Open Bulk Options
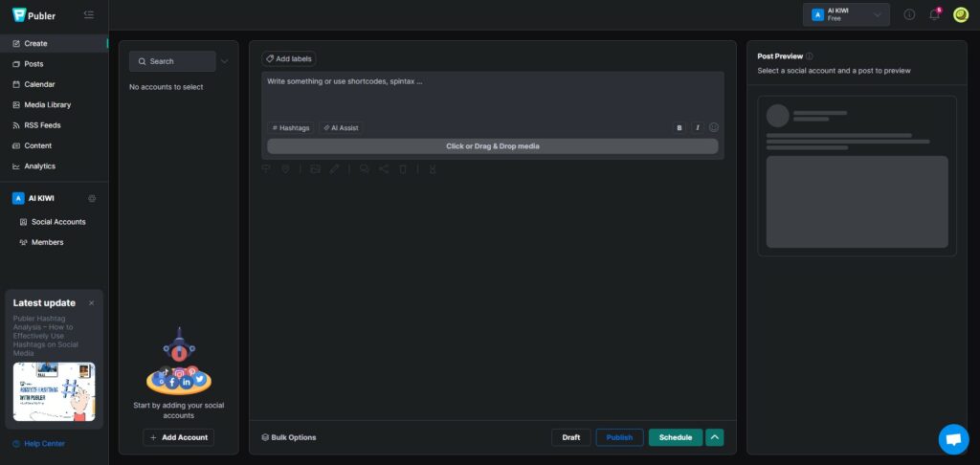980x465 pixels. [x=289, y=437]
